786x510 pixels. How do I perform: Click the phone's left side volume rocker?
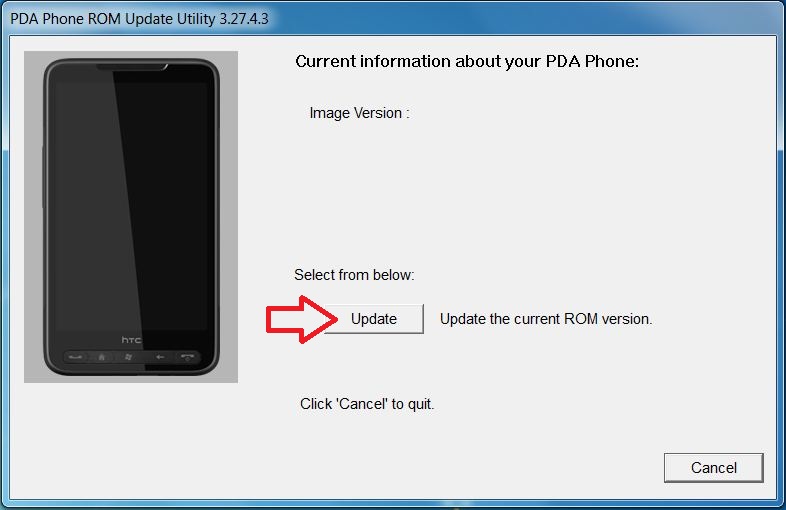click(44, 177)
